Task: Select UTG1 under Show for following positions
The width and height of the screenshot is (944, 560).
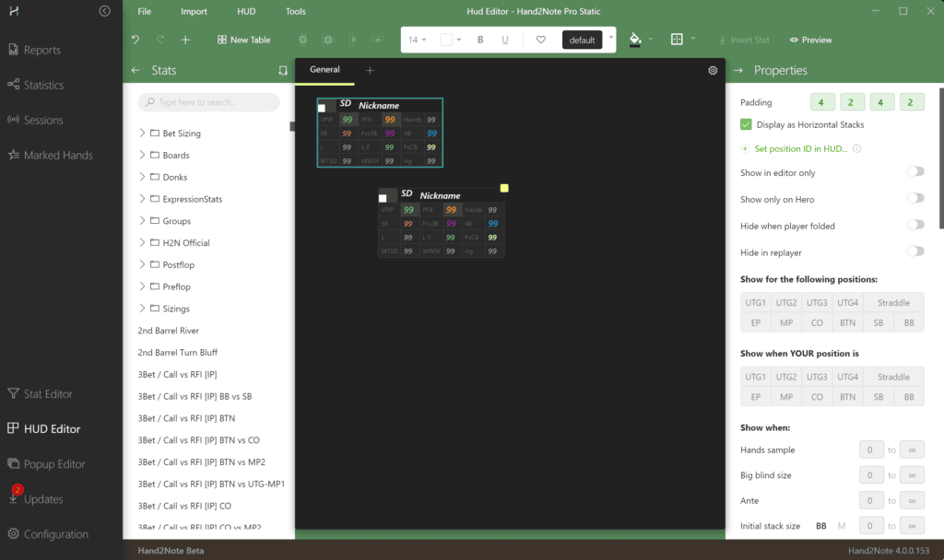Action: 756,302
